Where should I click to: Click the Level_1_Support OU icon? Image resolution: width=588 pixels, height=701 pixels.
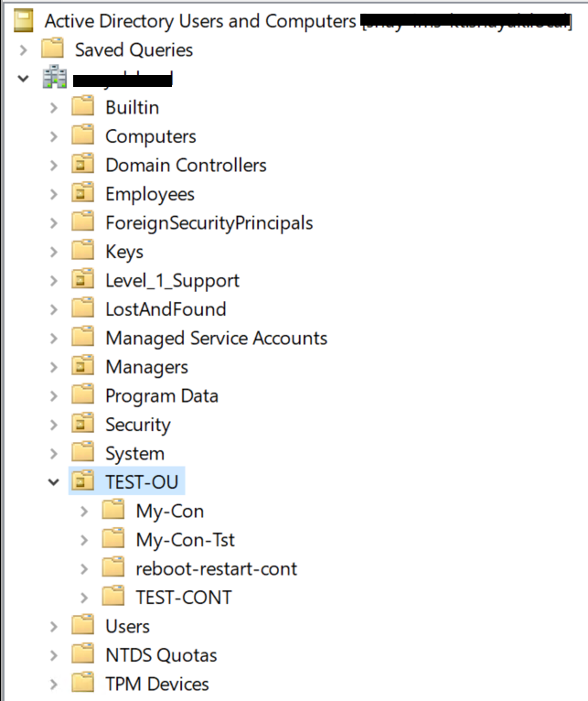tap(83, 281)
